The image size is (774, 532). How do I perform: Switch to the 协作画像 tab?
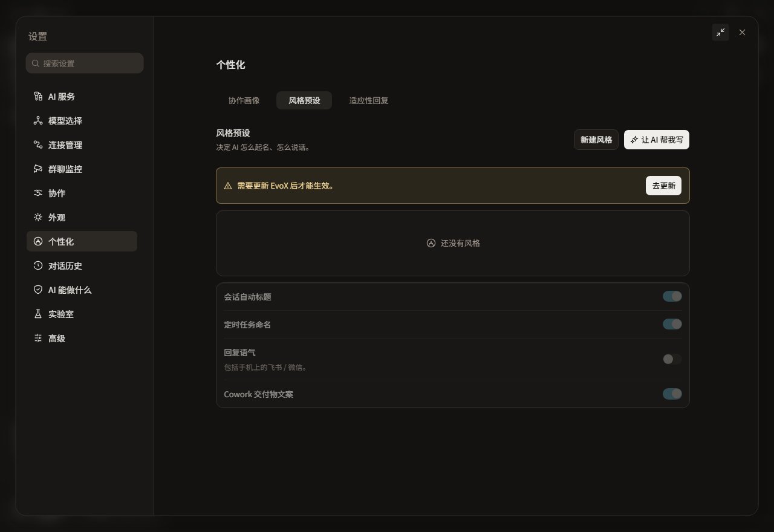pyautogui.click(x=244, y=100)
